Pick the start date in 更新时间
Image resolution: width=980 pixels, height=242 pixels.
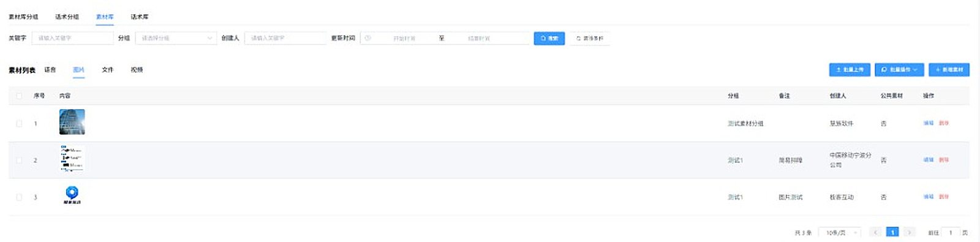404,38
